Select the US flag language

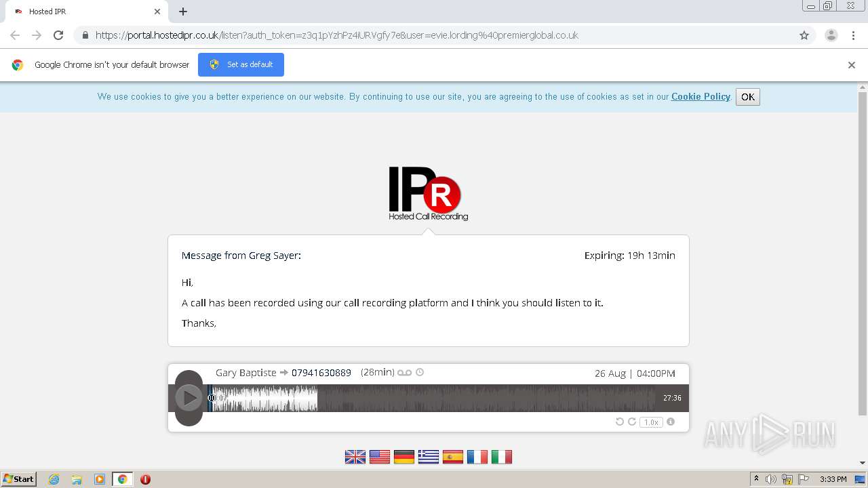pos(380,457)
